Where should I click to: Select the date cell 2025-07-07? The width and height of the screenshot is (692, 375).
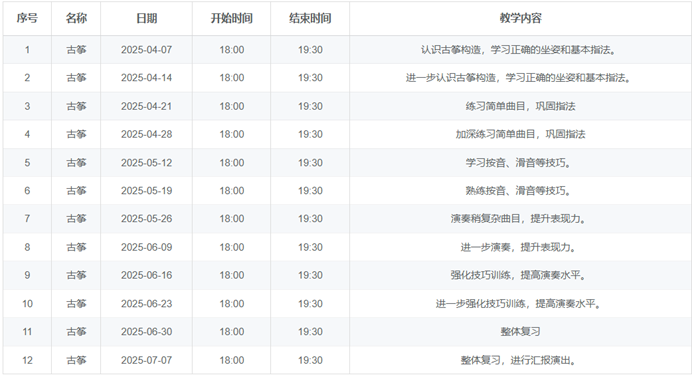[147, 360]
